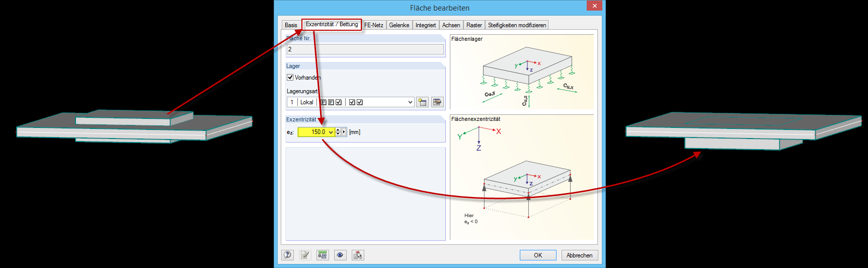Click the Abbrechen button
The image size is (868, 268).
(x=580, y=255)
